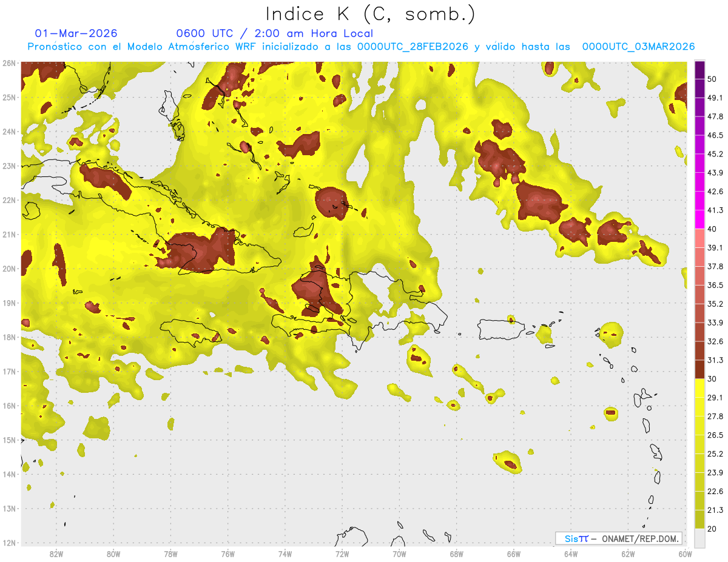Click the "62W" longitude label
The image size is (728, 562).
pyautogui.click(x=628, y=554)
